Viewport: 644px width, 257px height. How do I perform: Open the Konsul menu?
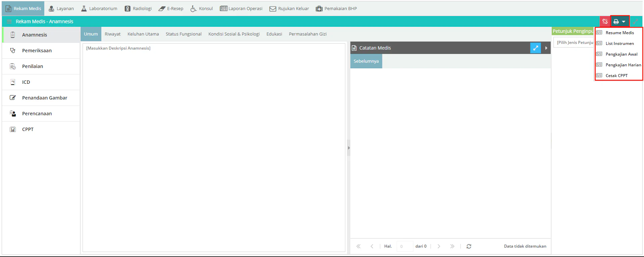(201, 8)
